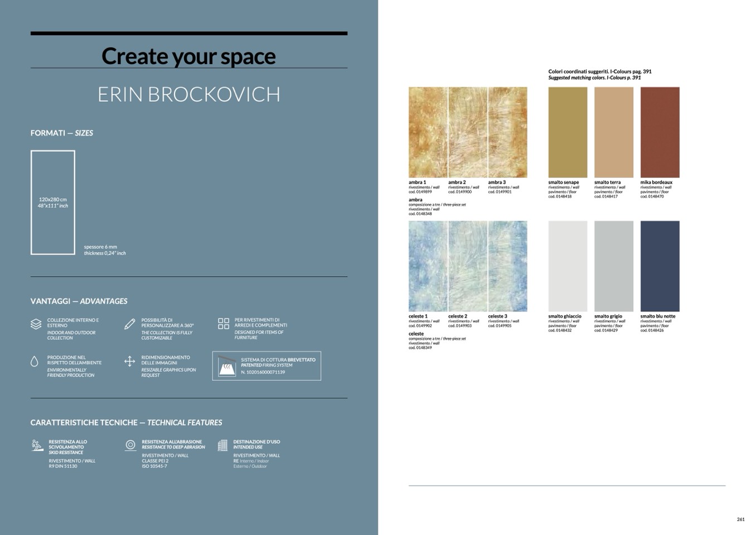Open the celeste 2 tile image
Viewport: 756px width, 535px height.
(x=468, y=266)
